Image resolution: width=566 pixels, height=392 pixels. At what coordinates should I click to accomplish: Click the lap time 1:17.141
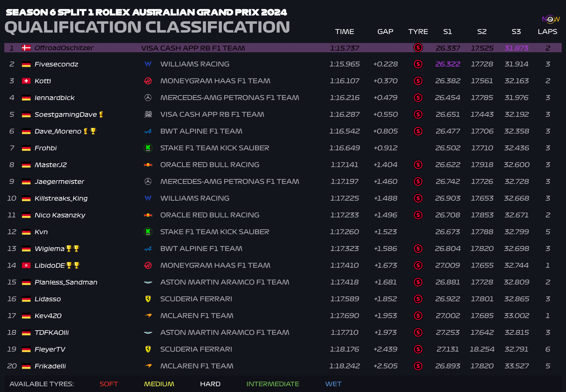point(345,165)
